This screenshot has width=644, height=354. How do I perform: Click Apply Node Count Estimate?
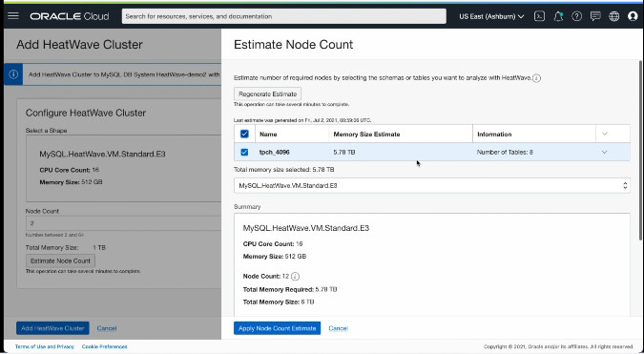coord(278,328)
